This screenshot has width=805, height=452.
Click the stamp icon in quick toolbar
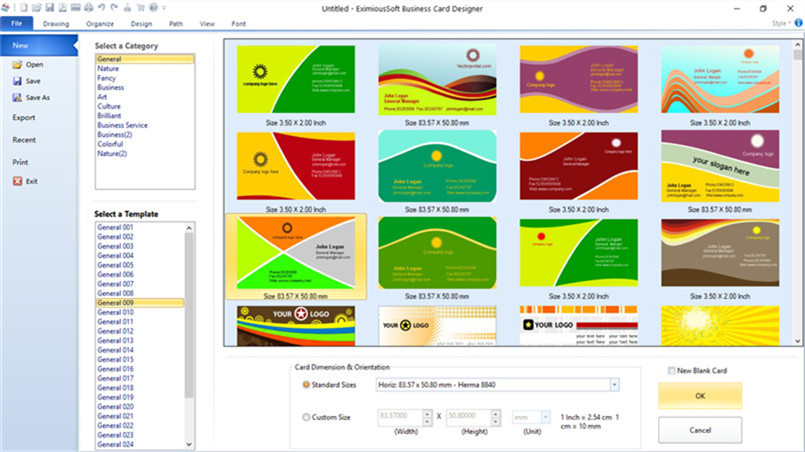[127, 8]
